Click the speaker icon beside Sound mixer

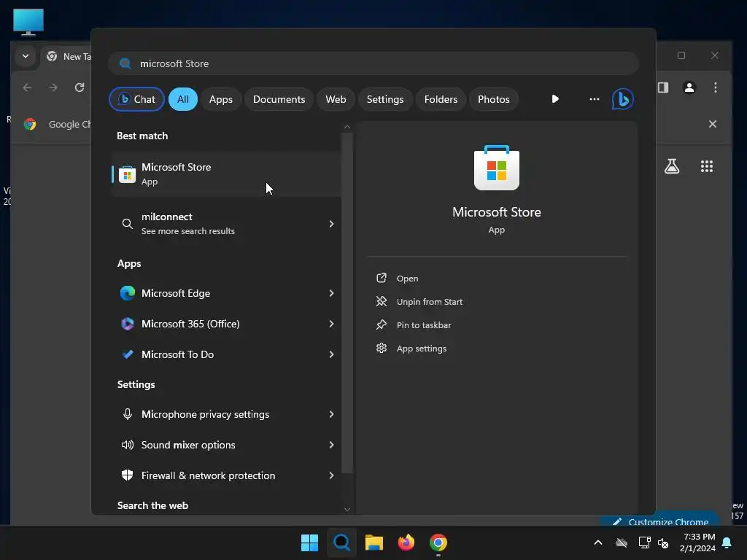(x=127, y=445)
